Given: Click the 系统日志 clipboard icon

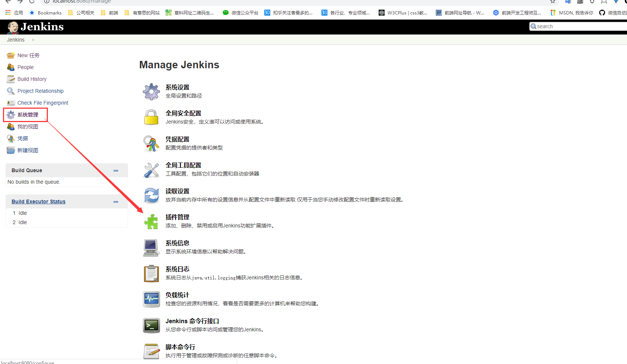Looking at the screenshot, I should (151, 273).
